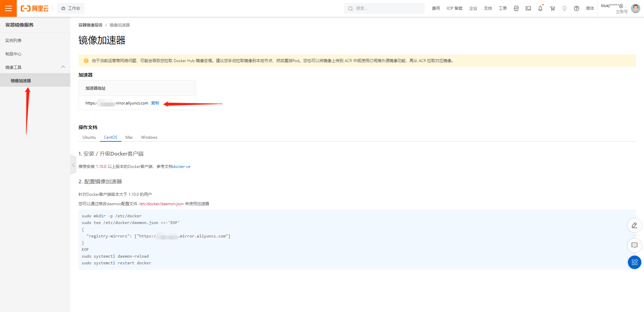Open the help question mark icon
644x312 pixels.
(x=577, y=8)
